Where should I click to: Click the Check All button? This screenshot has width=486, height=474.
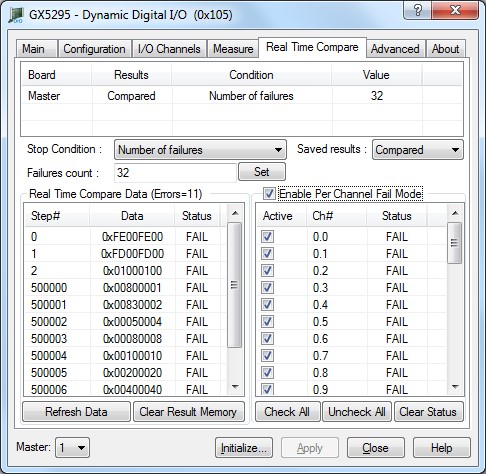287,412
